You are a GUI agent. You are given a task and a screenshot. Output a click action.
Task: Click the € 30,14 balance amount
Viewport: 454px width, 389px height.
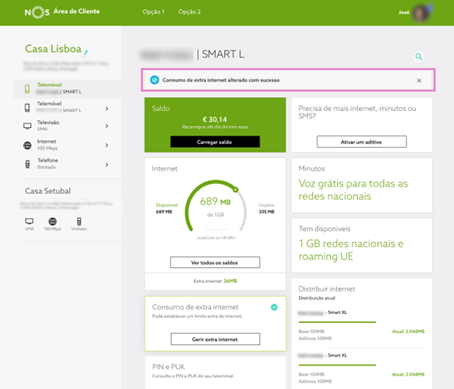pos(215,119)
